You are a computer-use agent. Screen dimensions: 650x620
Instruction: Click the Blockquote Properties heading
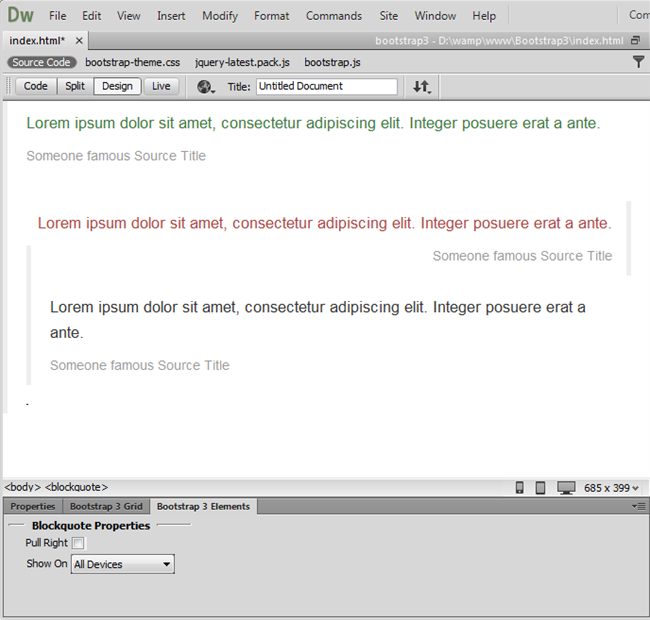pyautogui.click(x=91, y=526)
